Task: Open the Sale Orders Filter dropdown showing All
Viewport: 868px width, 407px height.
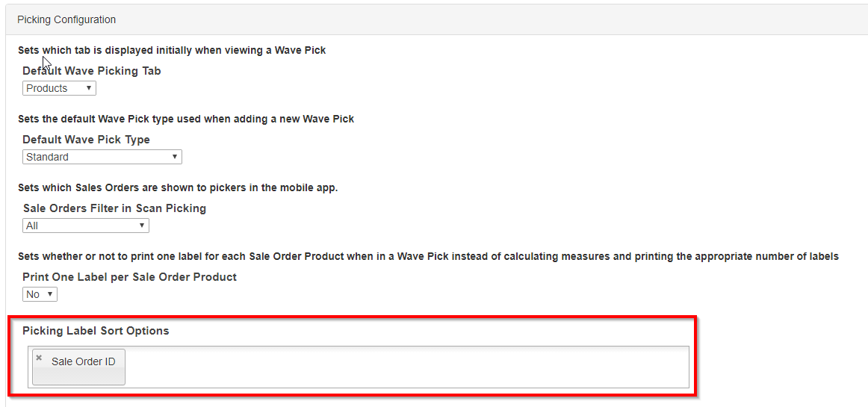Action: (85, 226)
